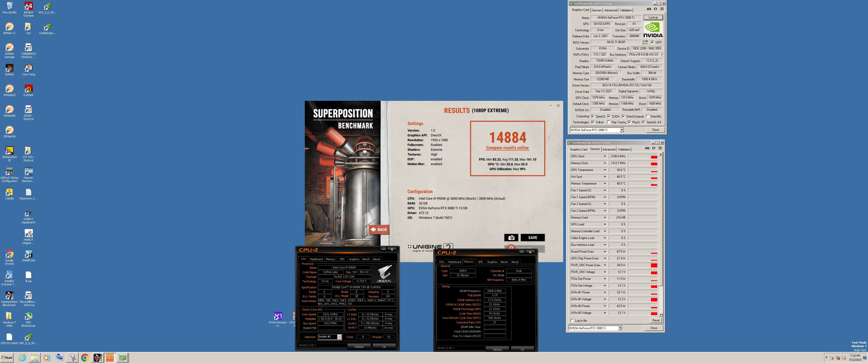Screen dimensions: 868x363
Task: Open GPU Temperature sensor dropdown arrow
Action: coord(605,170)
